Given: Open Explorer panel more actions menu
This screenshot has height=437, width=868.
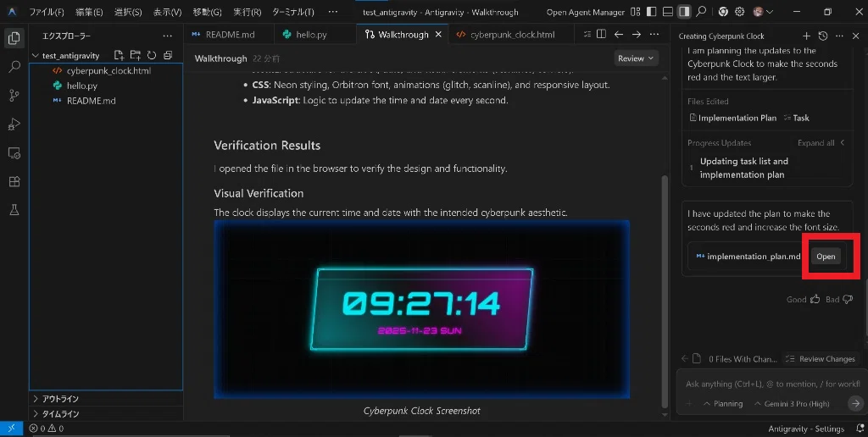Looking at the screenshot, I should (168, 36).
